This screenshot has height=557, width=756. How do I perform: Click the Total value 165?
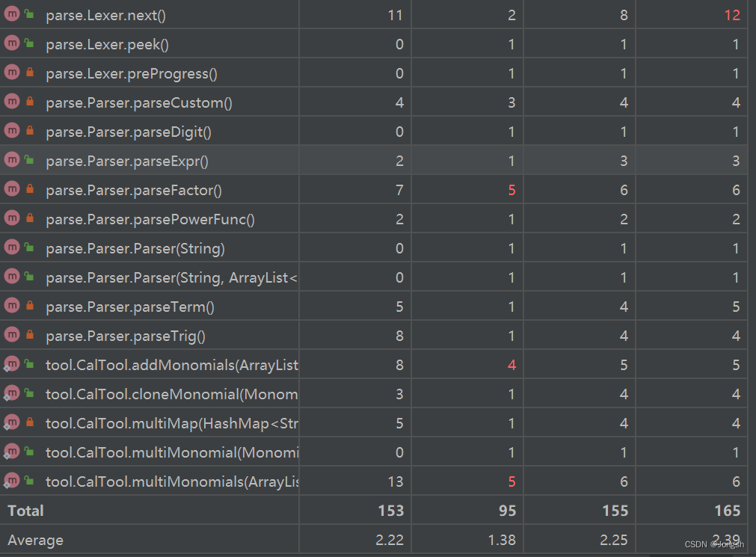point(727,511)
